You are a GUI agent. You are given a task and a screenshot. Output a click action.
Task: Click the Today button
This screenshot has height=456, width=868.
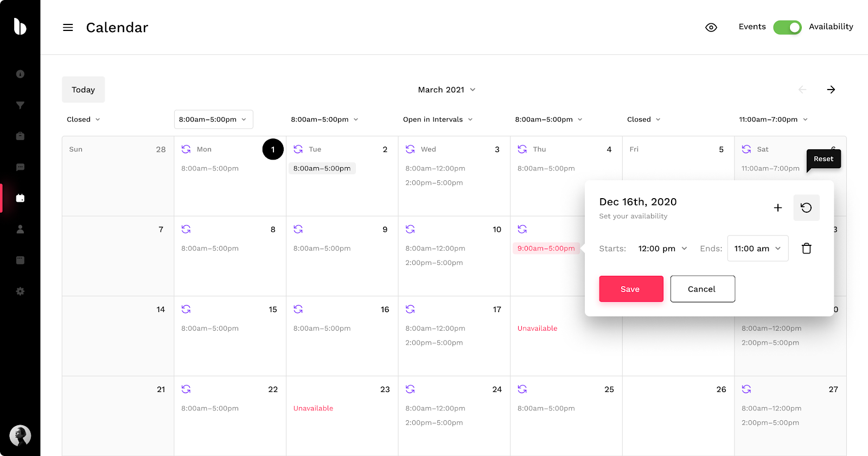tap(83, 90)
